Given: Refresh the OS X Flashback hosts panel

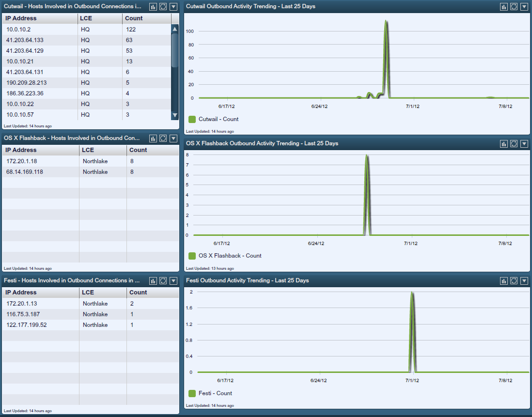Looking at the screenshot, I should click(163, 139).
